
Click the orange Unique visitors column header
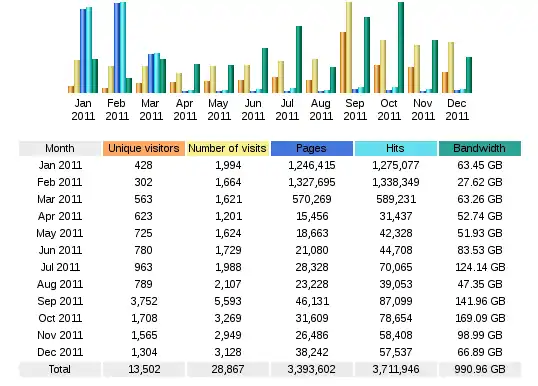click(x=144, y=148)
